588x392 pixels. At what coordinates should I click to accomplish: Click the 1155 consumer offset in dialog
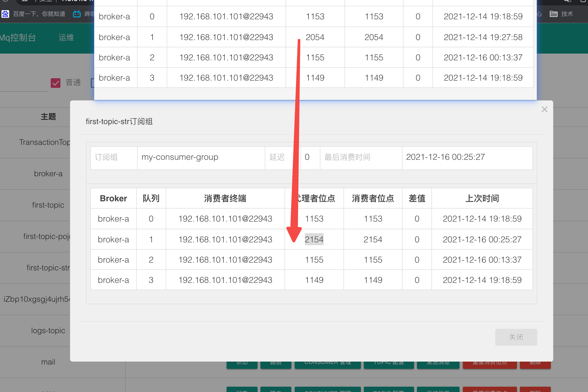(373, 260)
